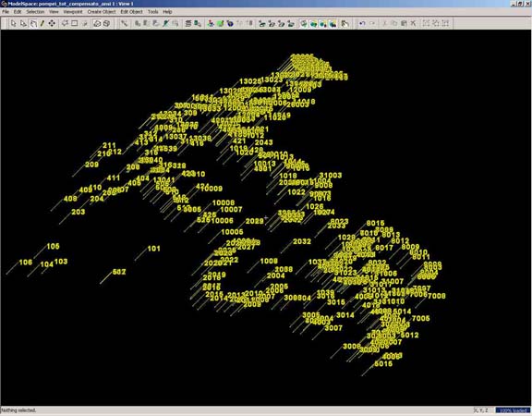Toggle the last highlighted display-mode button
The width and height of the screenshot is (532, 416).
pos(332,23)
